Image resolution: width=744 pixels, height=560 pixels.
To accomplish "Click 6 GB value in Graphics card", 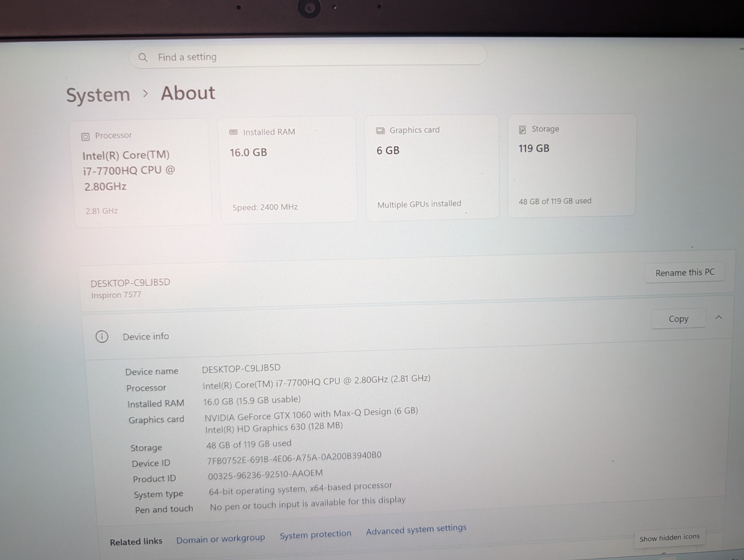I will click(x=388, y=150).
